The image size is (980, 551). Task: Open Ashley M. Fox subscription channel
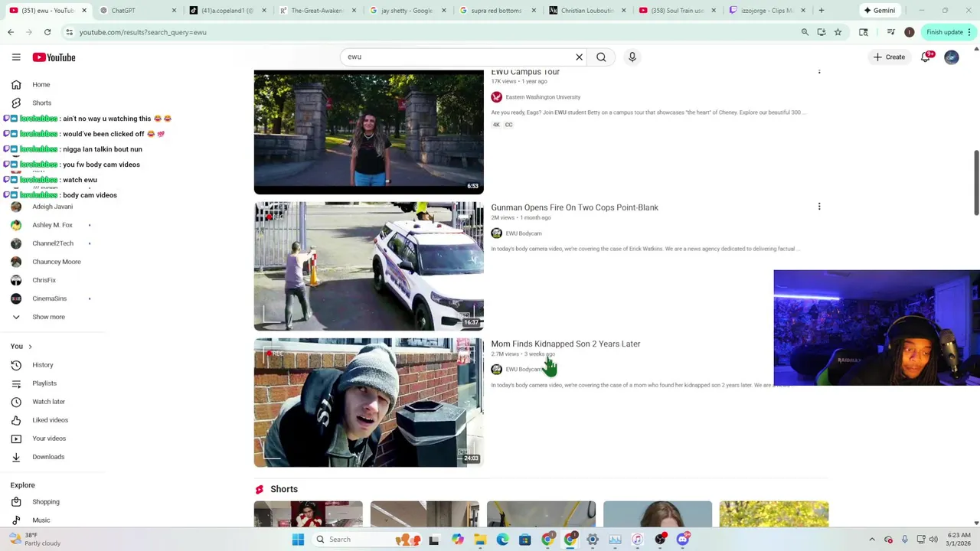[x=52, y=225]
